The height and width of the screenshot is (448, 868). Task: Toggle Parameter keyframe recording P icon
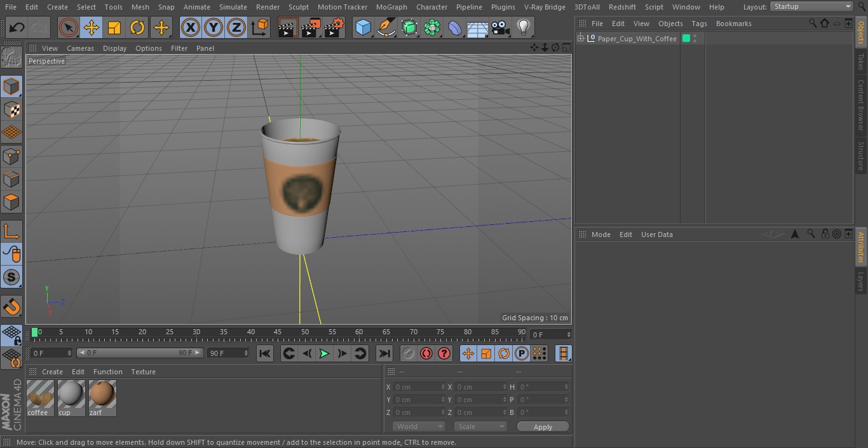point(522,353)
